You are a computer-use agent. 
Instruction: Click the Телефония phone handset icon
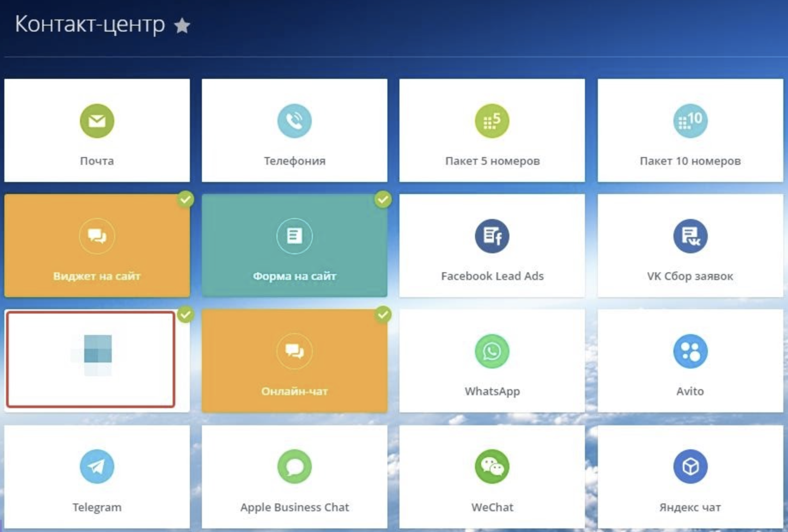(x=295, y=121)
